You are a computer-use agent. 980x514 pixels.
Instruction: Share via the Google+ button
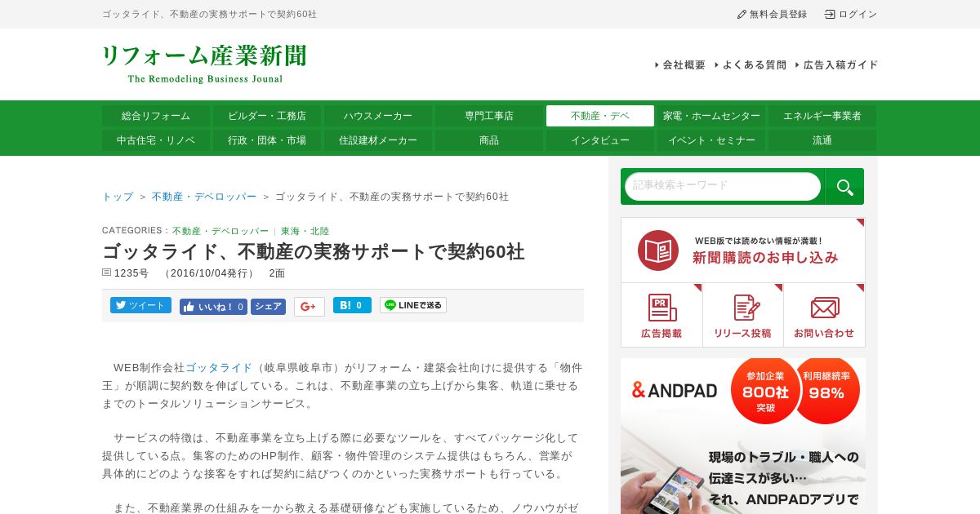310,307
